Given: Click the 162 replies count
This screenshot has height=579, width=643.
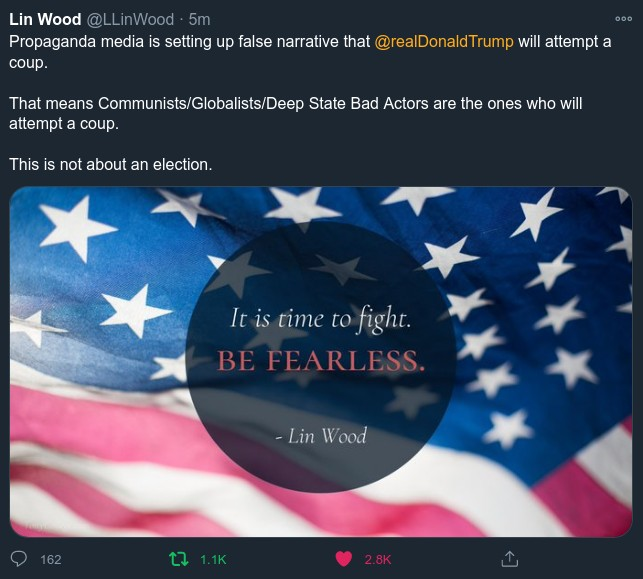Looking at the screenshot, I should tap(51, 560).
